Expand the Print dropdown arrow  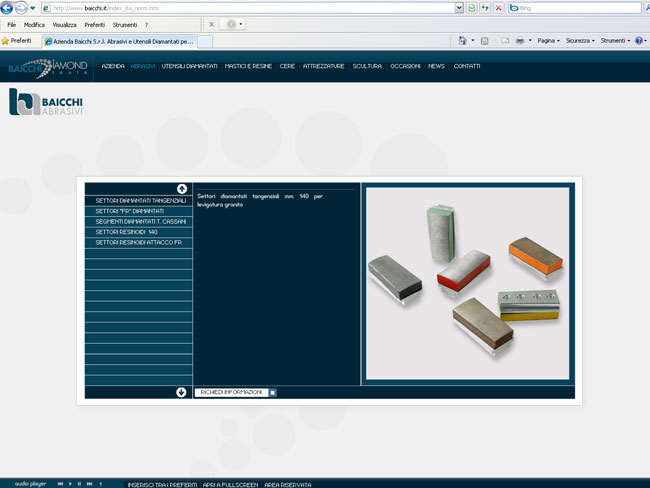click(530, 41)
